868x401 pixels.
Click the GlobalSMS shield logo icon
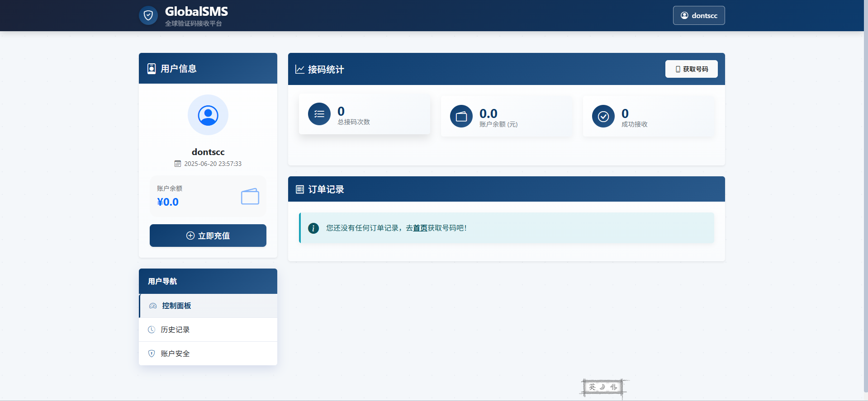[x=148, y=15]
